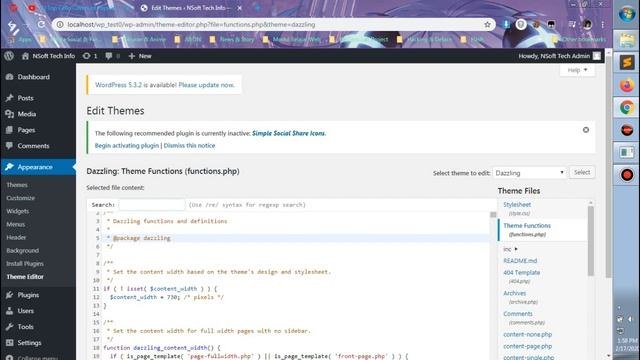Open the Chrome three-dot menu
Viewport: 640px width, 360px height.
(602, 24)
